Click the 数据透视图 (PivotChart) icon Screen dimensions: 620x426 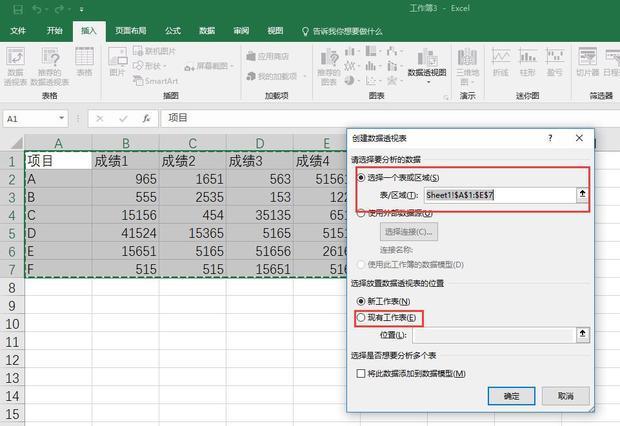426,58
